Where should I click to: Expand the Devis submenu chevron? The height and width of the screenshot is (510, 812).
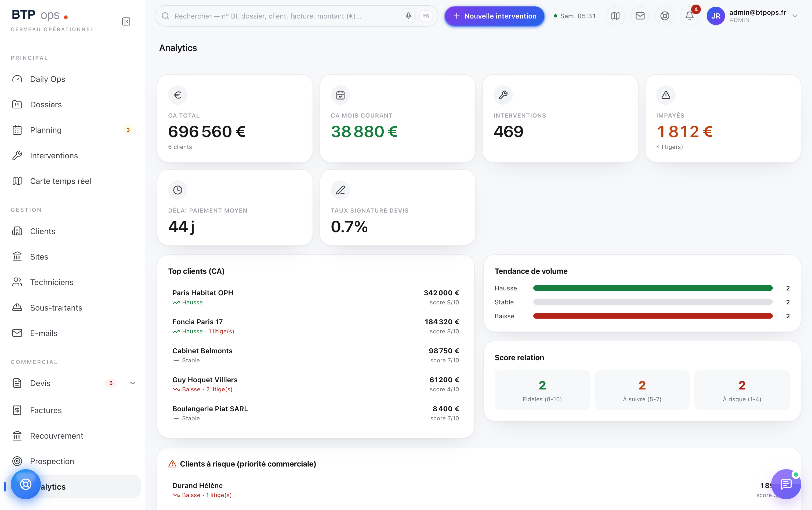point(133,383)
